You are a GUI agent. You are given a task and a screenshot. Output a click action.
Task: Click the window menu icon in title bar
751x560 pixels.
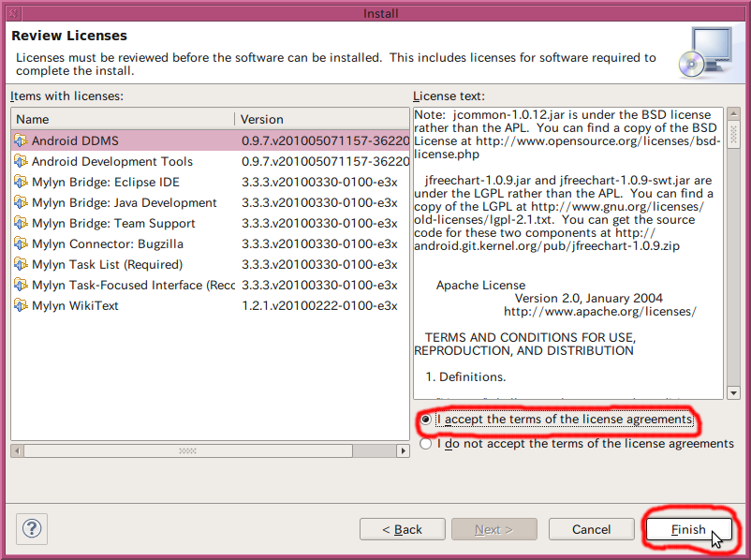(x=13, y=13)
